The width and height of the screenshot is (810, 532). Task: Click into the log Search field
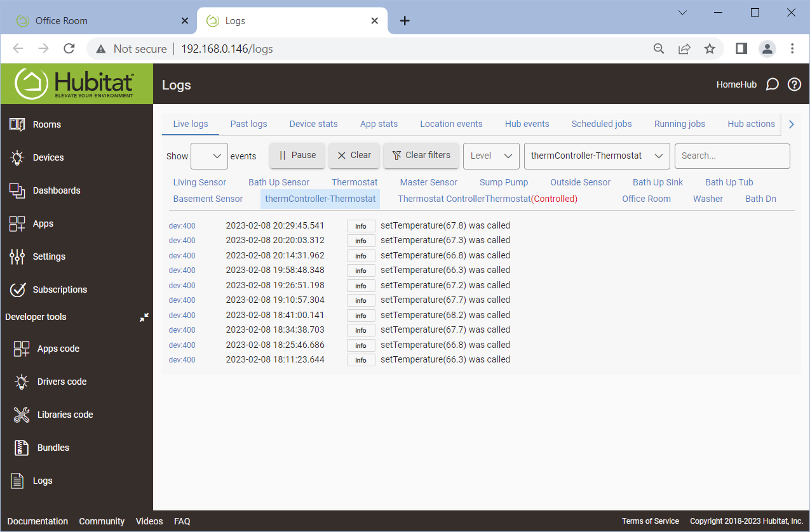click(732, 156)
